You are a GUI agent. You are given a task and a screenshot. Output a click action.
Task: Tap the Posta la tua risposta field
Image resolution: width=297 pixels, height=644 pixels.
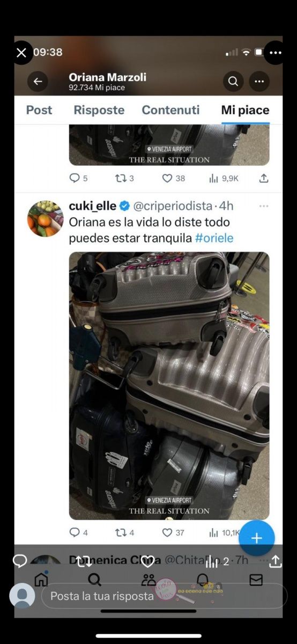click(164, 596)
